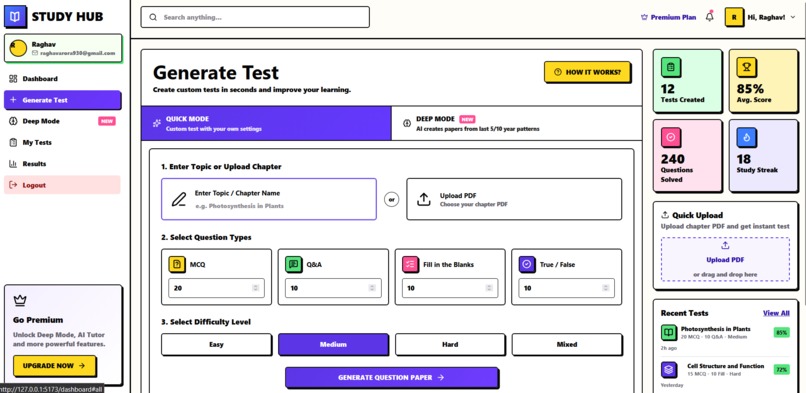Click the purple True / False check icon
Screen dimensions: 806x393
[527, 265]
